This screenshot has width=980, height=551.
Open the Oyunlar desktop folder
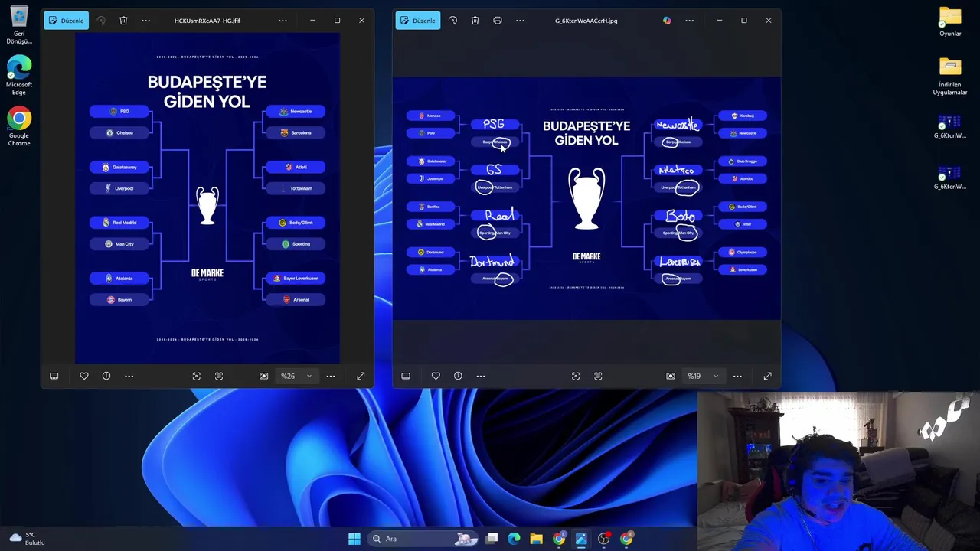point(950,22)
